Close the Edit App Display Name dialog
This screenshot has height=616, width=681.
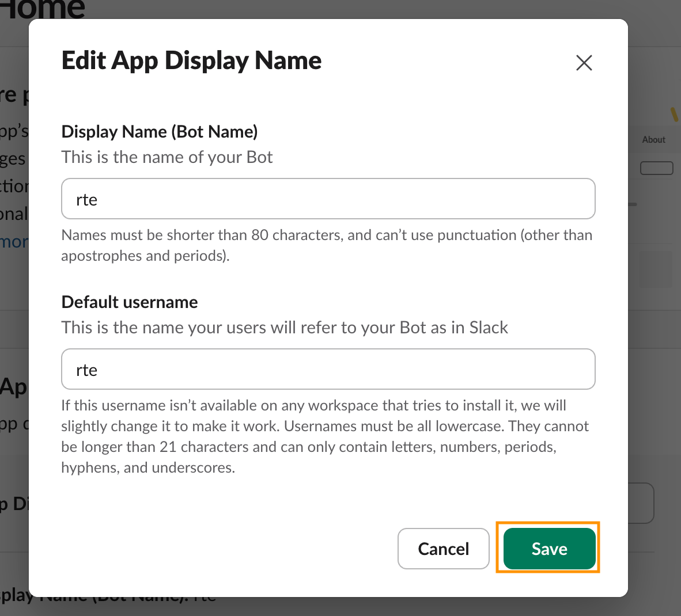584,63
